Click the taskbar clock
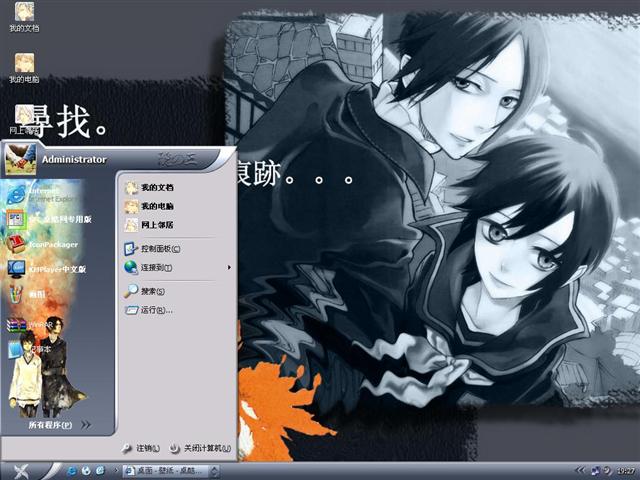640x480 pixels. [x=626, y=471]
